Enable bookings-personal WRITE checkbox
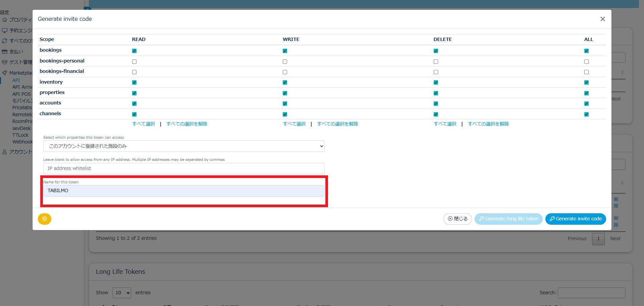 (x=285, y=62)
